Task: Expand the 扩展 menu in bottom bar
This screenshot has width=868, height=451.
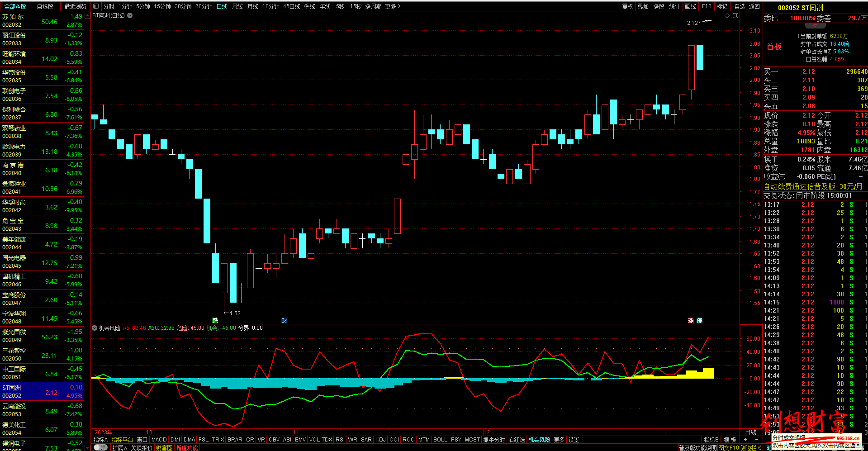Action: point(119,447)
